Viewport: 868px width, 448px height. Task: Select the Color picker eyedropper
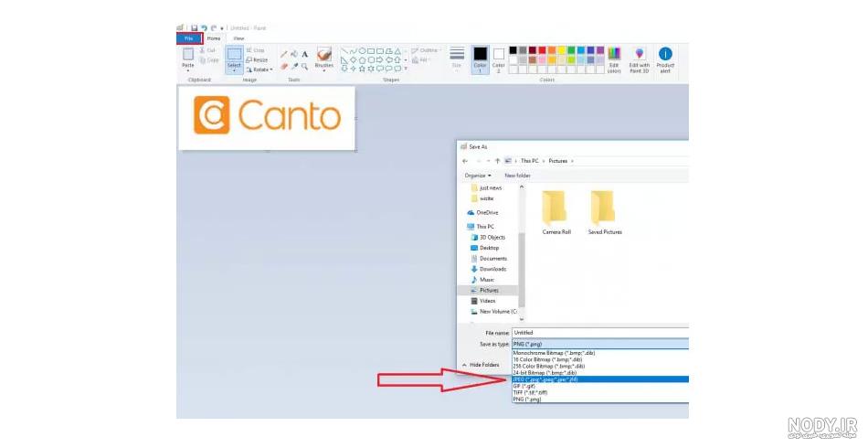point(294,66)
